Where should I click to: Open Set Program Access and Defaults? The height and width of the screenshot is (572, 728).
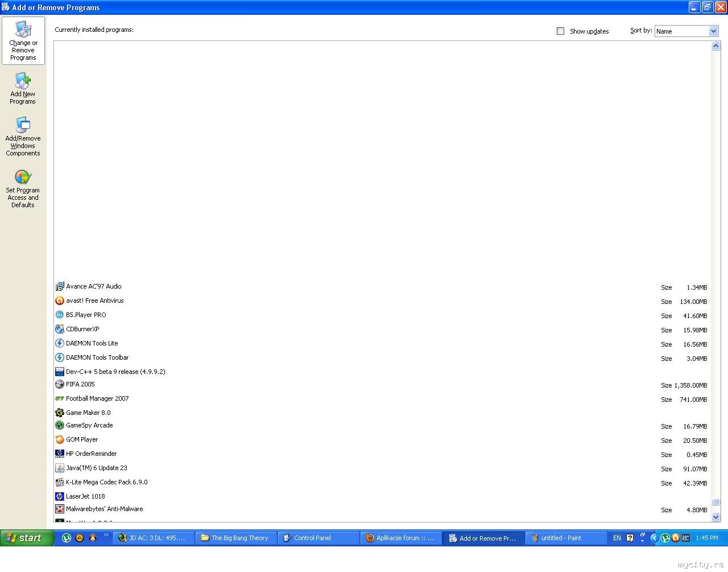tap(23, 190)
